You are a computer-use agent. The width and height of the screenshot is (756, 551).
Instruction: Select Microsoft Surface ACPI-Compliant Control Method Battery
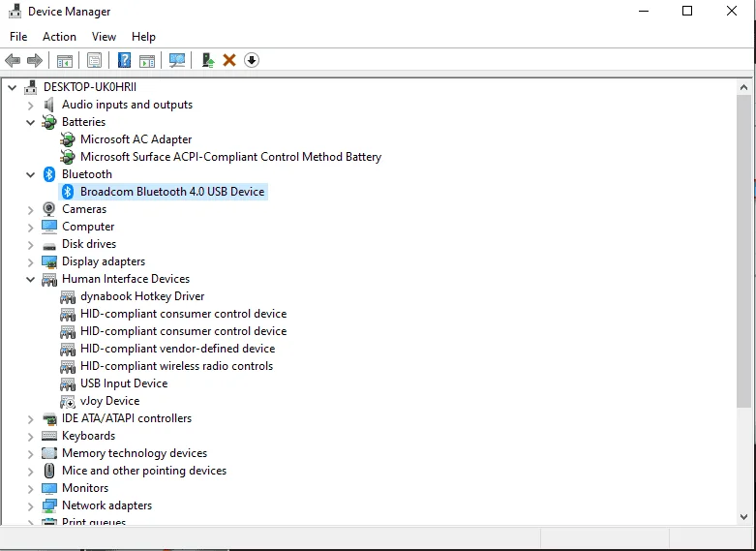[231, 157]
